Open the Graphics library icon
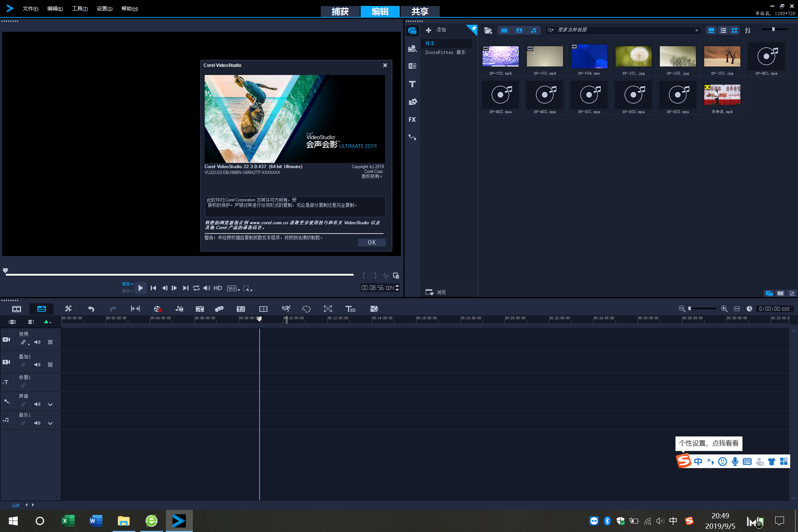The width and height of the screenshot is (798, 532). pos(412,102)
